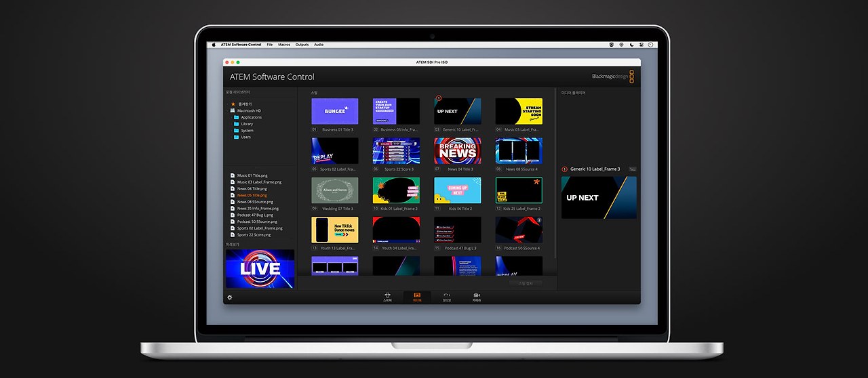Click the shield icon in the menu bar

click(x=612, y=45)
